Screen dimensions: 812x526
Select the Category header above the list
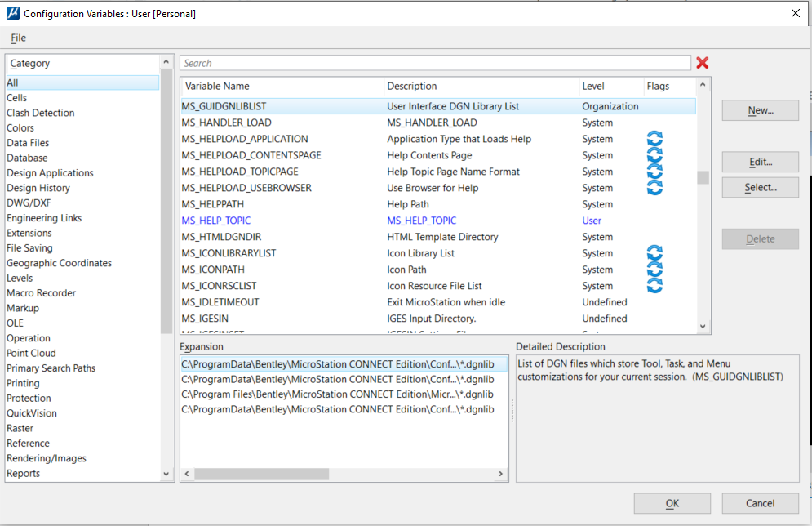coord(30,63)
